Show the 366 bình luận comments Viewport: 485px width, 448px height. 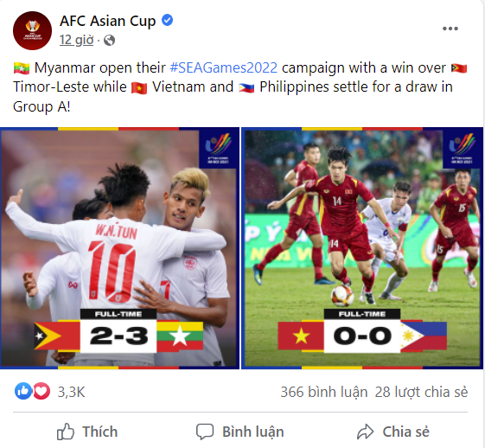(x=324, y=392)
